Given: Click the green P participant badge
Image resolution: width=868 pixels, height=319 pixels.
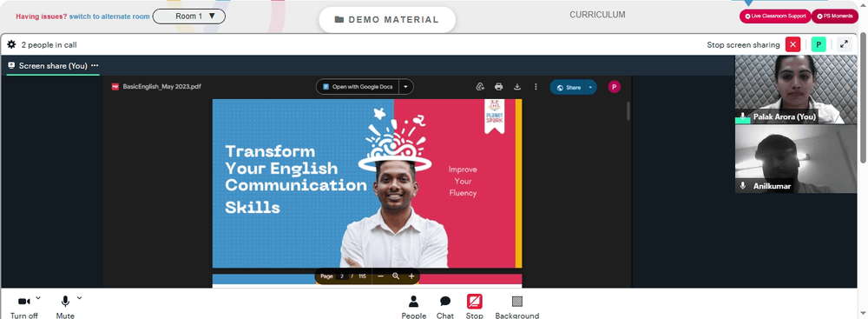Looking at the screenshot, I should point(819,44).
